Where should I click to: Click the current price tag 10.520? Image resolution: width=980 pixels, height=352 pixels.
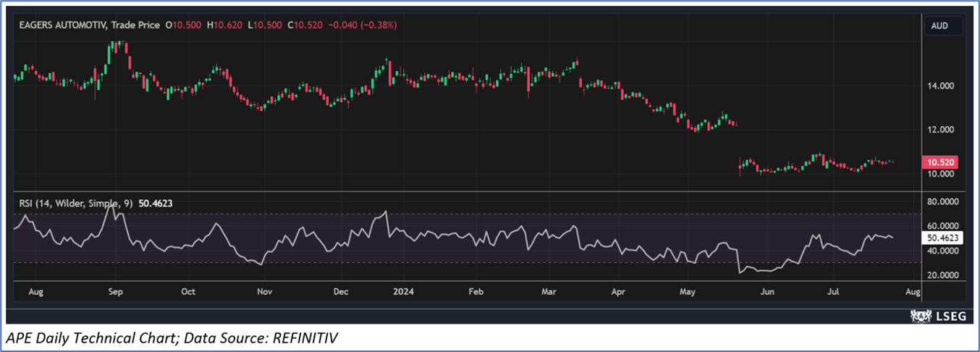pyautogui.click(x=942, y=163)
